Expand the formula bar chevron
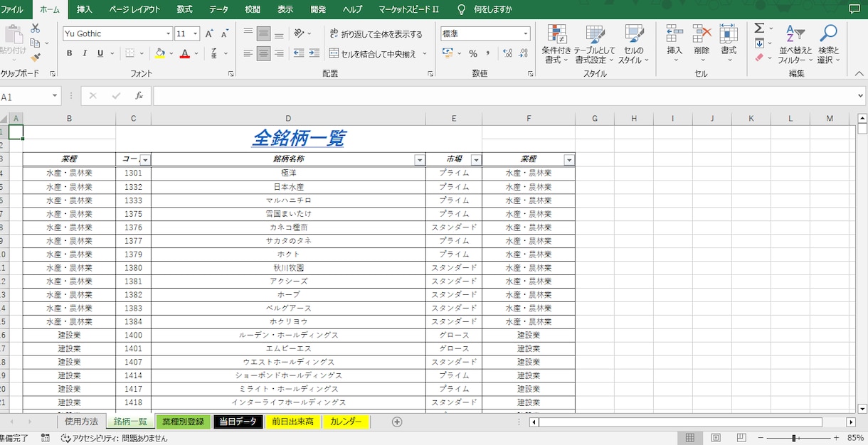The image size is (868, 445). (860, 95)
